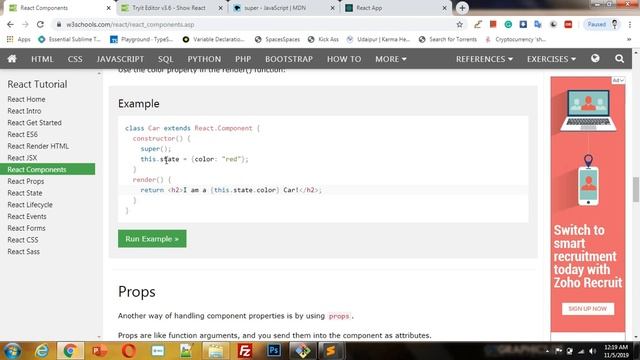Screen dimensions: 640x360
Task: Open Internet Explorer from the taskbar
Action: [42, 351]
